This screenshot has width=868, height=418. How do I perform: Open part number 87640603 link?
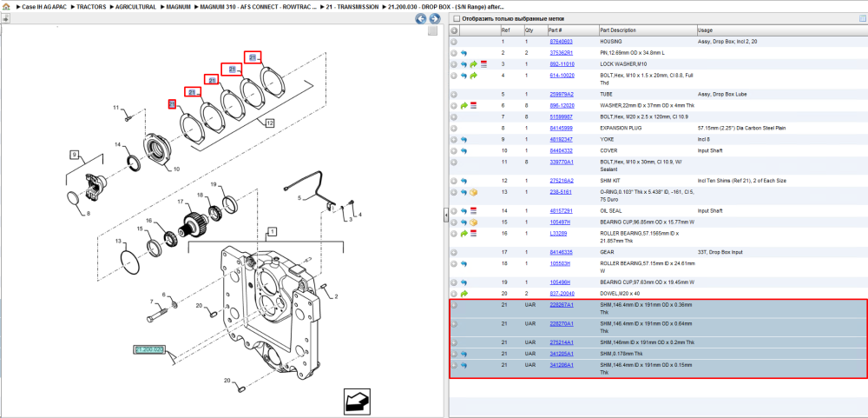point(561,42)
